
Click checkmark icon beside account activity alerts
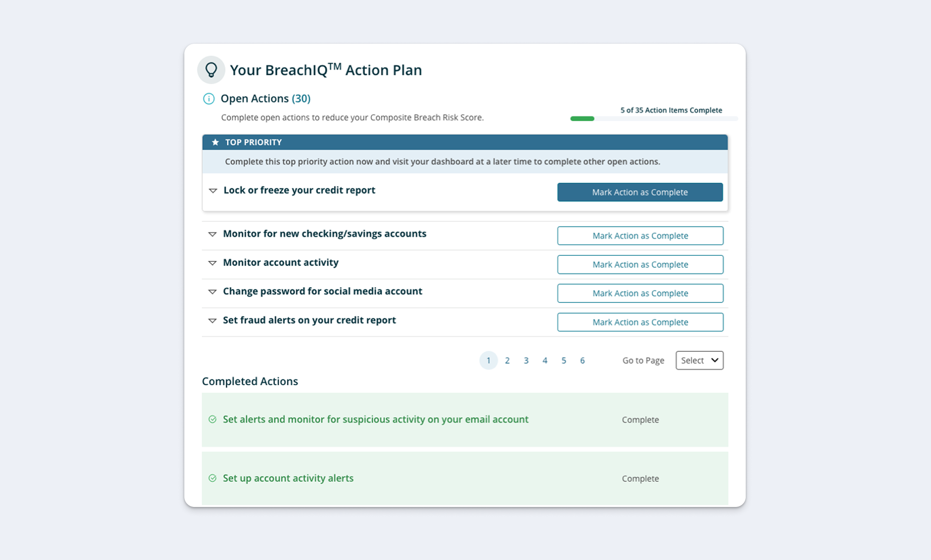pos(212,479)
